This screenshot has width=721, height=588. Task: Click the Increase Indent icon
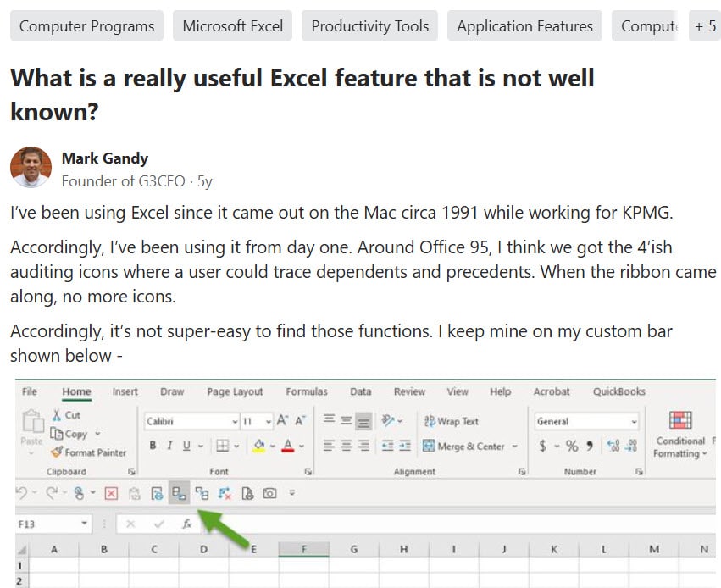click(x=405, y=446)
